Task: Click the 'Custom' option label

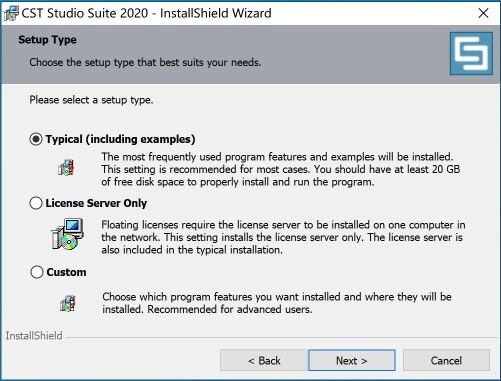Action: click(66, 272)
